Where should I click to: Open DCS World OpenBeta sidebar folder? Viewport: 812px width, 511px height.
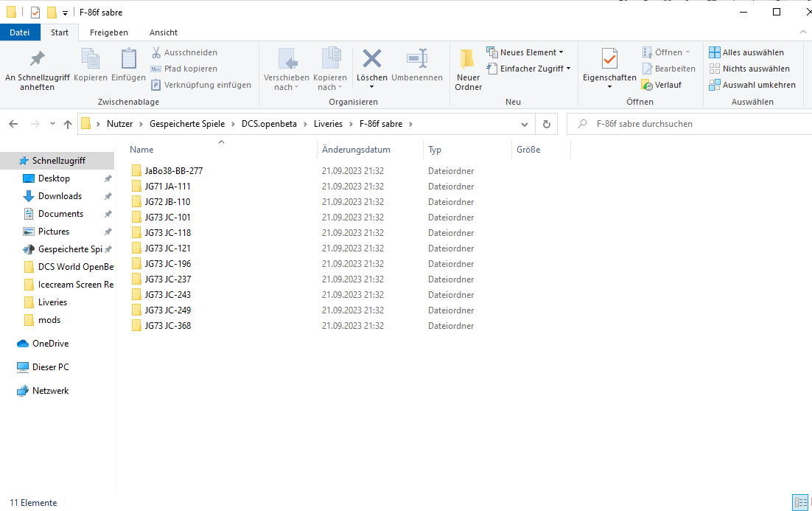pos(69,267)
